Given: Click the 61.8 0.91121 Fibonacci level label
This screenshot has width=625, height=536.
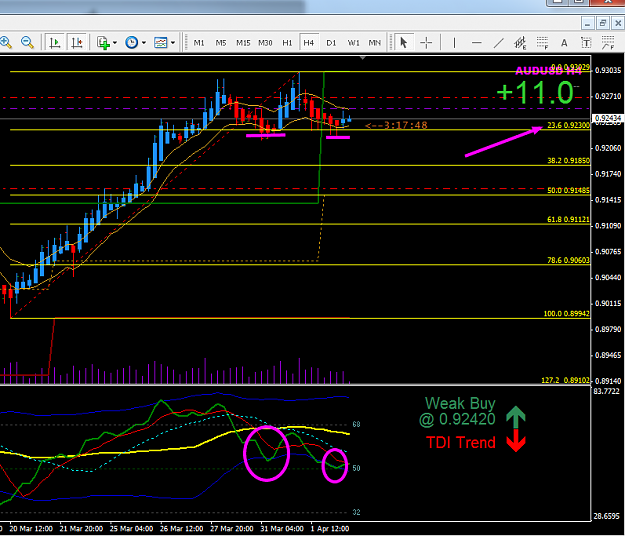Looking at the screenshot, I should pos(568,220).
